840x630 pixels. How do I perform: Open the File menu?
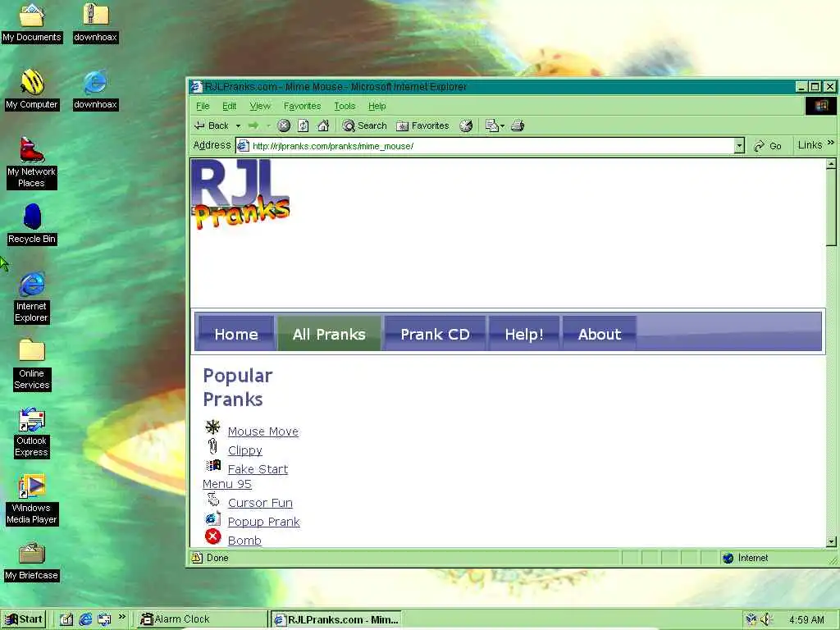[203, 106]
